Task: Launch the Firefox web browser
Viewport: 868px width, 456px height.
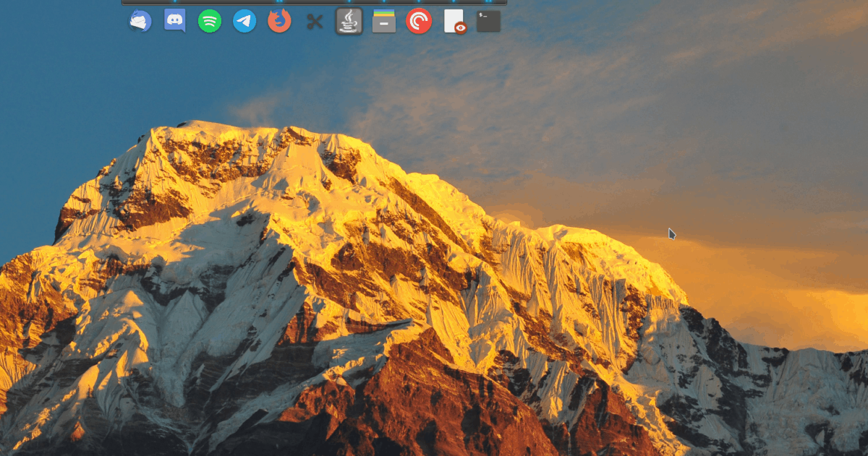Action: [278, 22]
